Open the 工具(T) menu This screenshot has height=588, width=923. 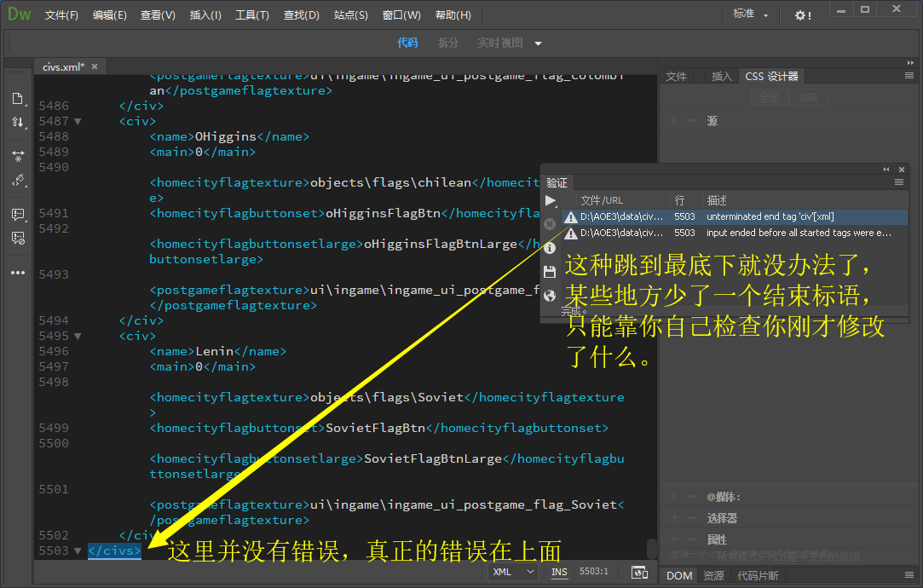click(252, 15)
